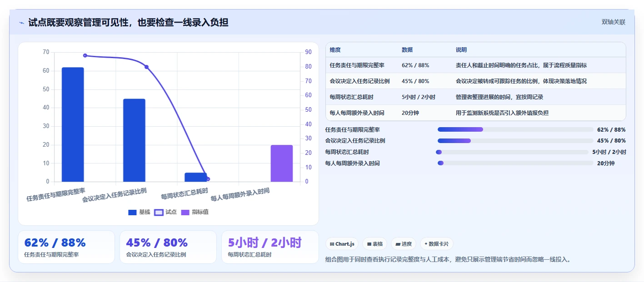Click the first pilot line point at 88
Image resolution: width=644 pixels, height=282 pixels.
click(85, 55)
